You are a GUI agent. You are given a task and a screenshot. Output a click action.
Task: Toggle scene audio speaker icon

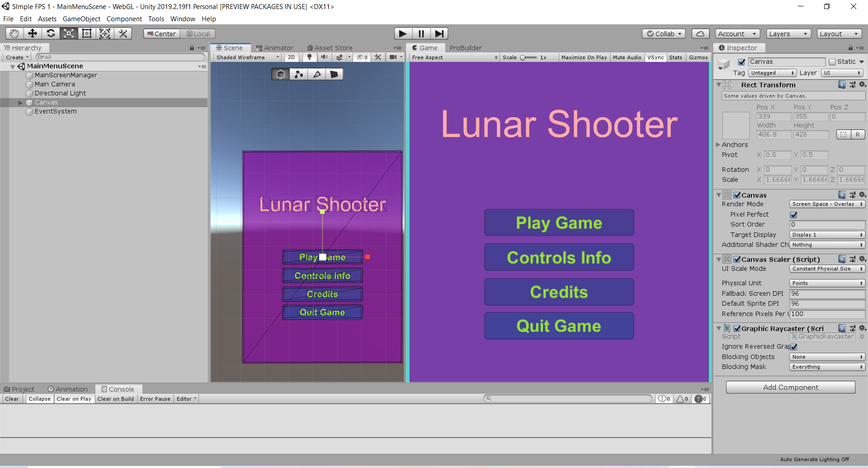(324, 57)
